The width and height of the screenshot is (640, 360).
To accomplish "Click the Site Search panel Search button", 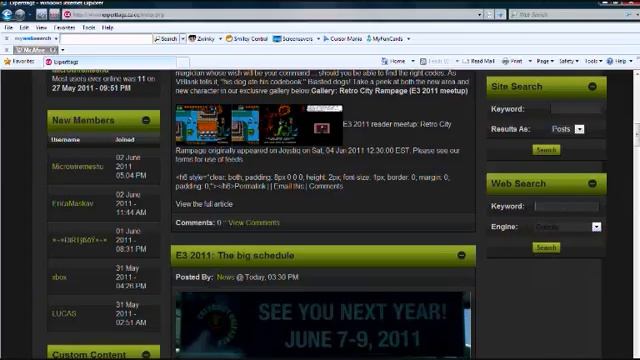I will click(x=546, y=150).
